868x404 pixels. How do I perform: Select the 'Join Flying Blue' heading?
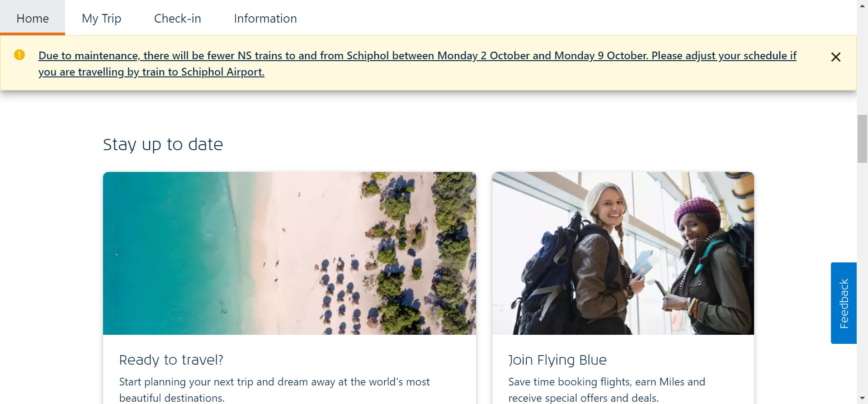pos(557,360)
